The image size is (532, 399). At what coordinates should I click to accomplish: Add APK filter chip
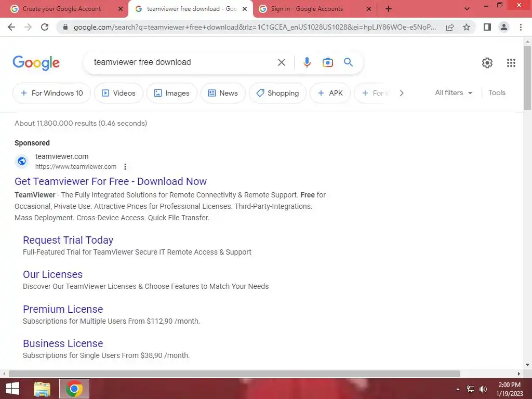pos(330,93)
